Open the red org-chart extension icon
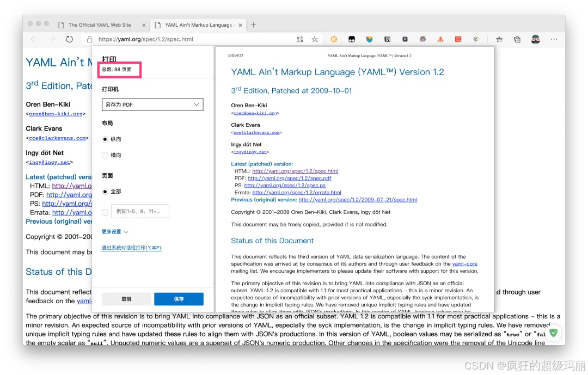588x375 pixels. click(440, 39)
